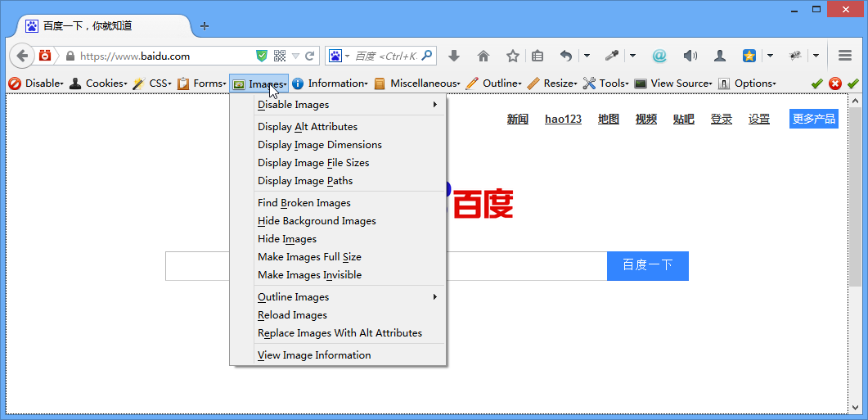
Task: Show bookmarks list icon
Action: tap(537, 56)
